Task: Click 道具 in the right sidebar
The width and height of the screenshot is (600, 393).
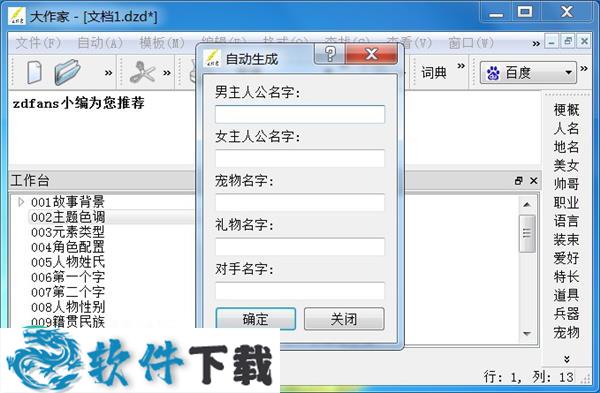Action: point(566,295)
